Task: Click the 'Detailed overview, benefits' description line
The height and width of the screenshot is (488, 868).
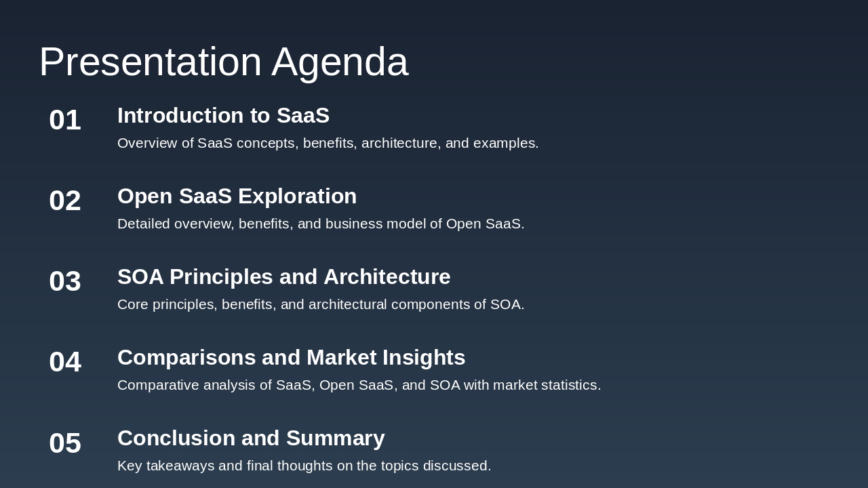Action: point(321,224)
